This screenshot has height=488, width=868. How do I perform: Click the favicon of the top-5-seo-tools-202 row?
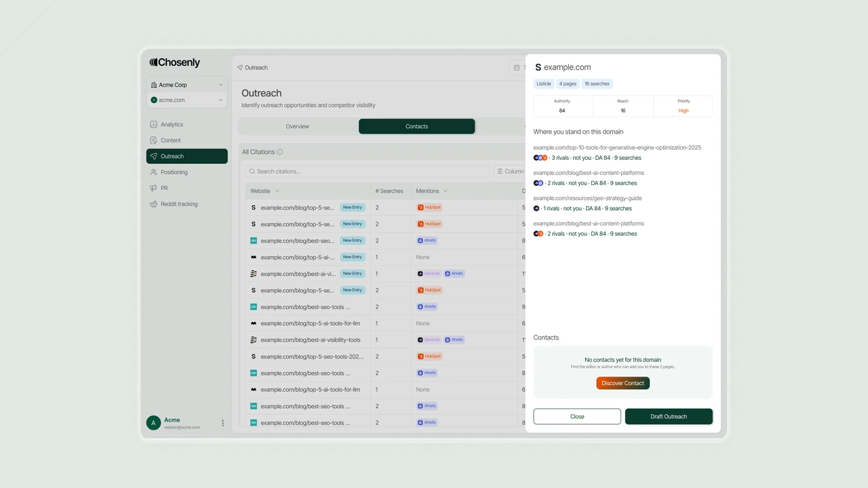coord(254,357)
